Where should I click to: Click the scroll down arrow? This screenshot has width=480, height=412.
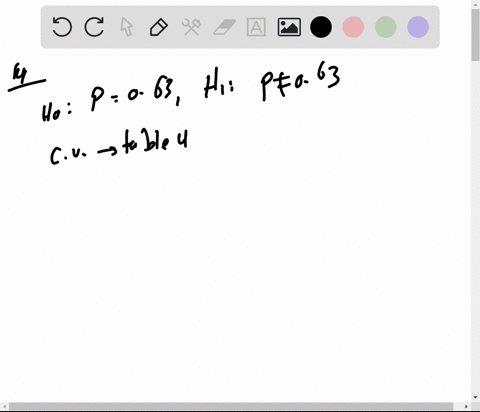475,397
